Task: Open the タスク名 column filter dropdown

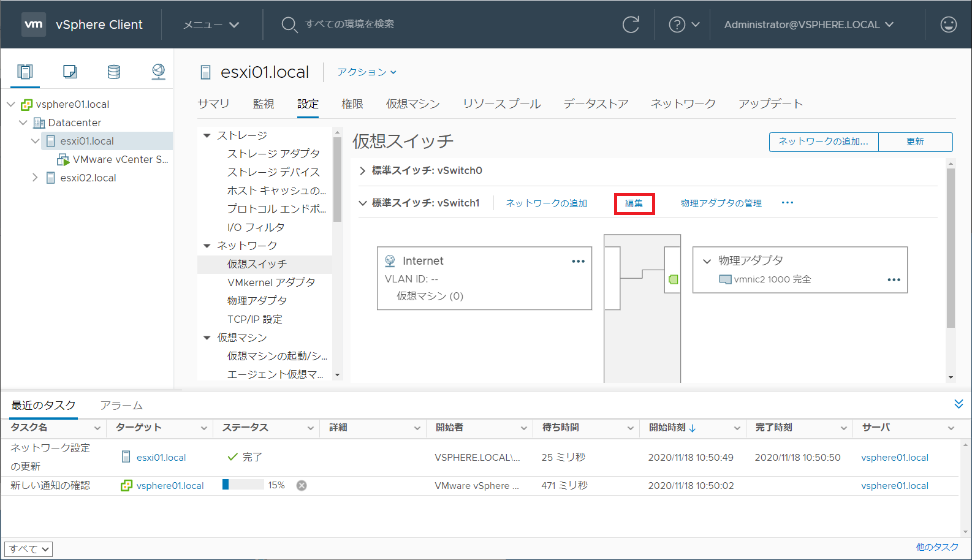Action: (x=97, y=428)
